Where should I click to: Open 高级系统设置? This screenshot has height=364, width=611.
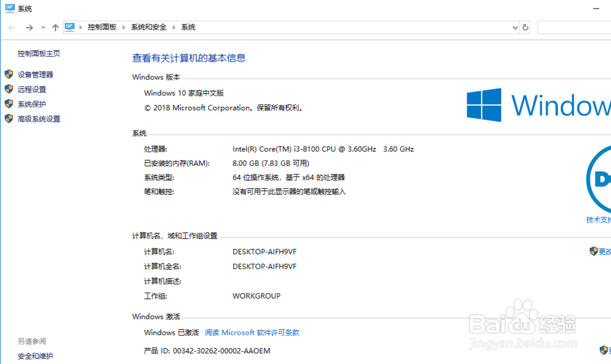point(39,118)
